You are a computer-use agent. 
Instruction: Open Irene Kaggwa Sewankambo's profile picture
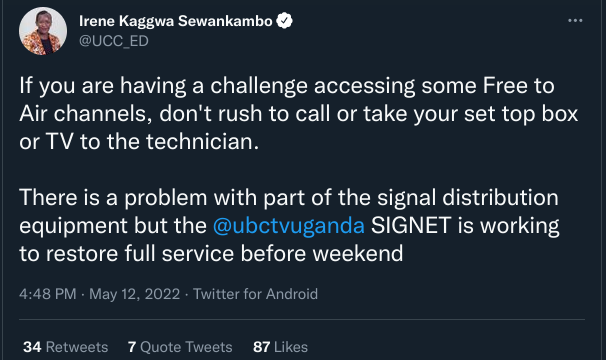(x=43, y=31)
